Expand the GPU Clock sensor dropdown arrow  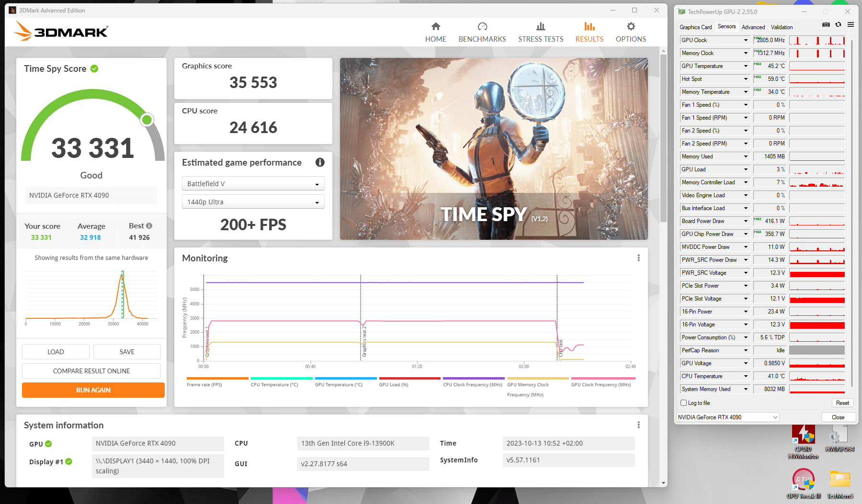coord(746,40)
